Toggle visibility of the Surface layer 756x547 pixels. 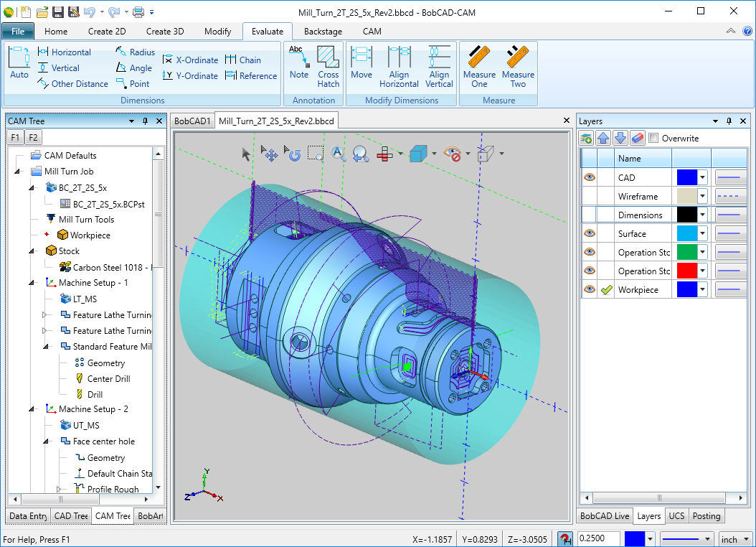pos(589,233)
